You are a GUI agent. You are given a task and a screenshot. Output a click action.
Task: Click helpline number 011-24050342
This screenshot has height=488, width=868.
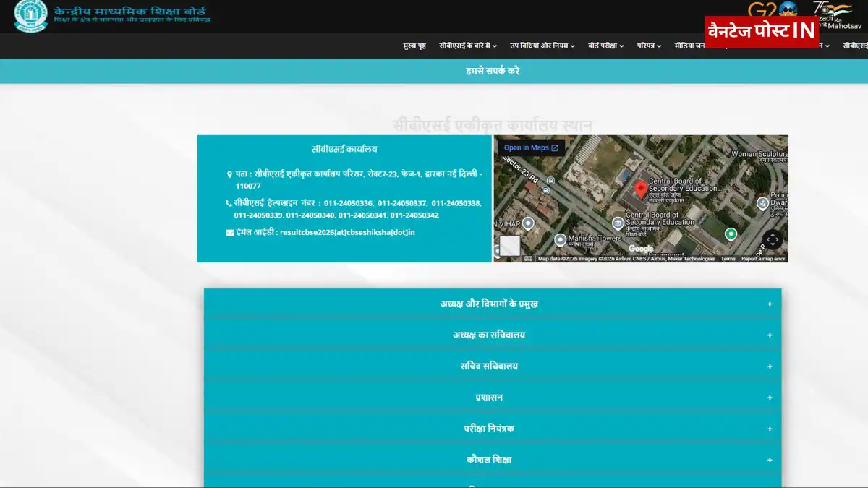414,215
